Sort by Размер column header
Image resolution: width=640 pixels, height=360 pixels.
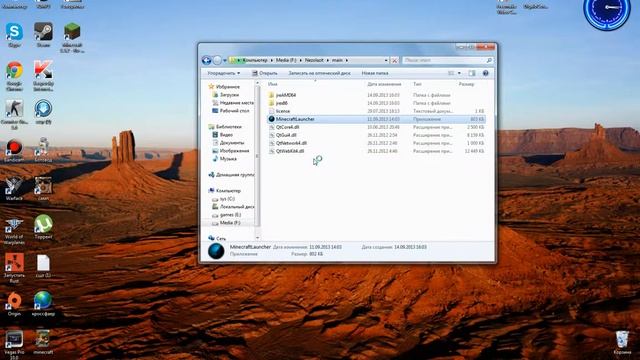tap(466, 84)
